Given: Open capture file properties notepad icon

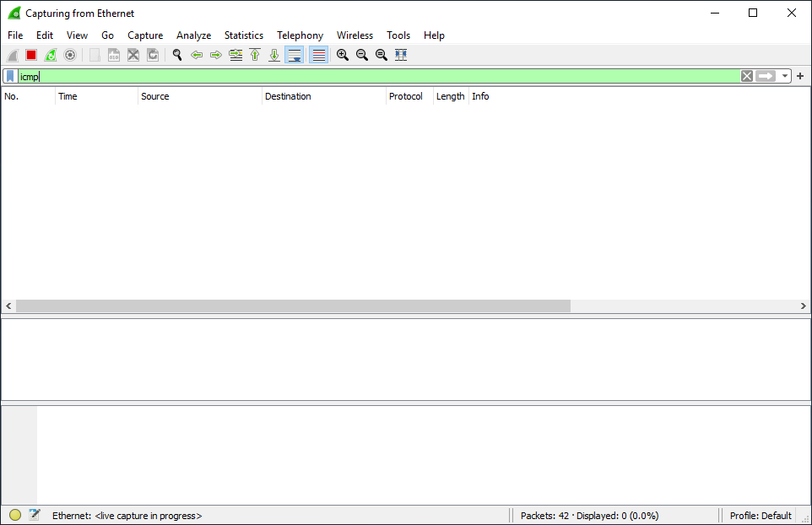Looking at the screenshot, I should (x=34, y=515).
